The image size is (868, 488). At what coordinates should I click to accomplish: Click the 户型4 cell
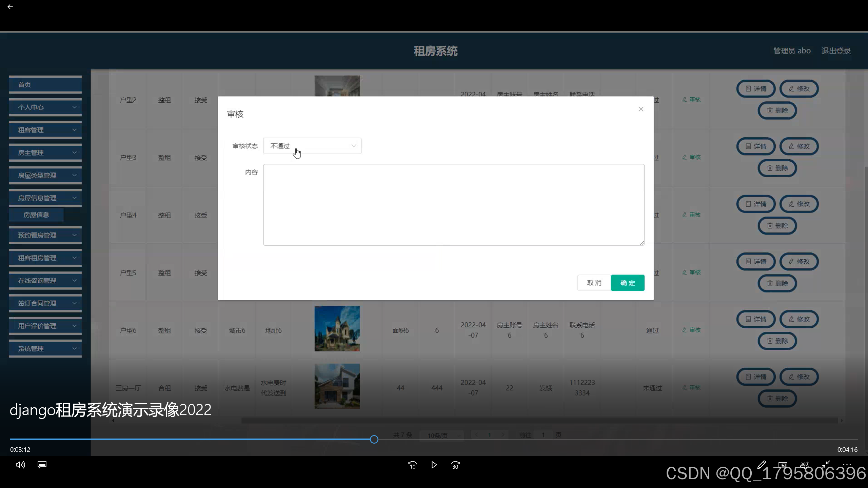coord(128,215)
